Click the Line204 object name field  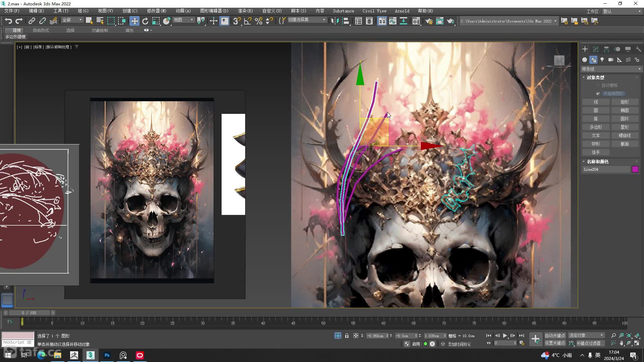[606, 170]
